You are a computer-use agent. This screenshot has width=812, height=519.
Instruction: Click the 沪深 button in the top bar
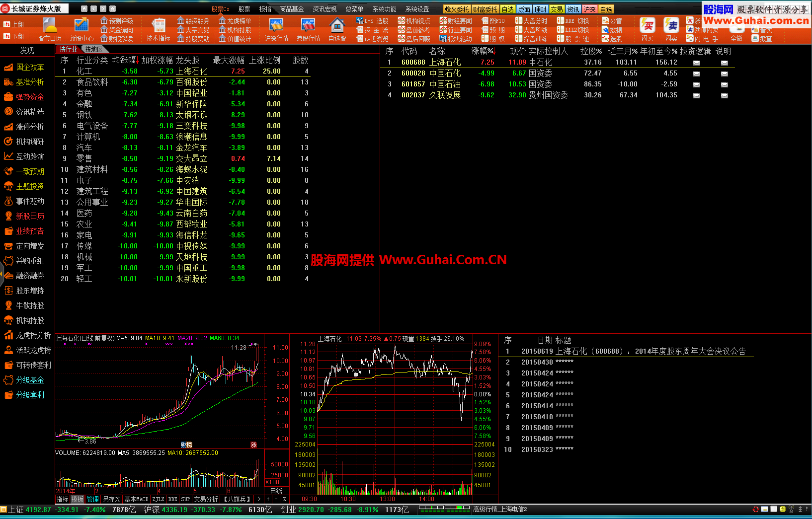click(589, 9)
